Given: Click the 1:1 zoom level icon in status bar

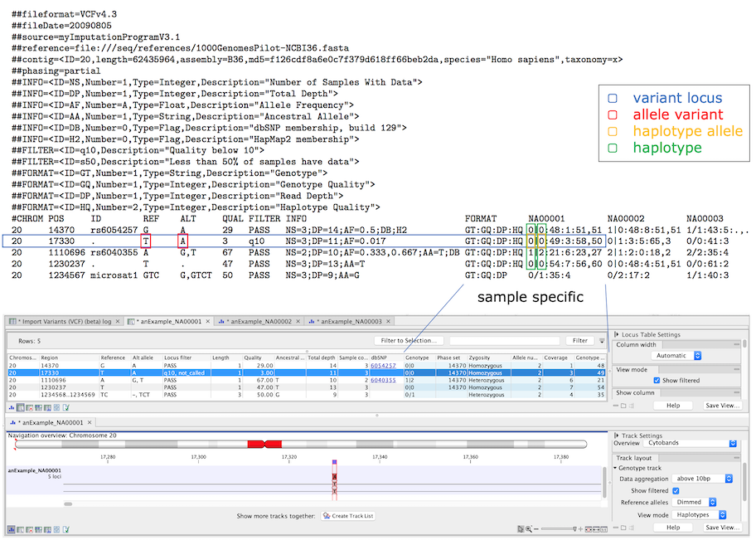Looking at the screenshot, I should coord(604,528).
